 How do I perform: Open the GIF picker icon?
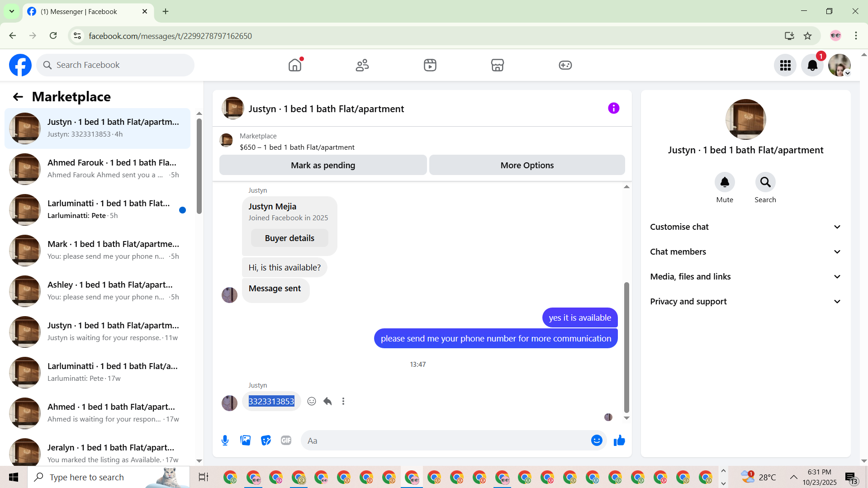pos(286,441)
